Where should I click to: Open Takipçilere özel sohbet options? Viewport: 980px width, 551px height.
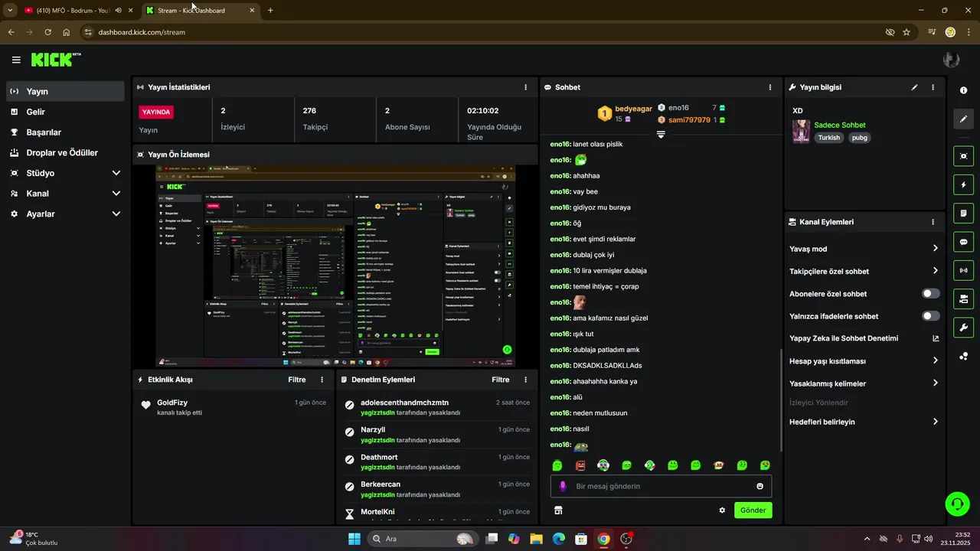click(864, 271)
